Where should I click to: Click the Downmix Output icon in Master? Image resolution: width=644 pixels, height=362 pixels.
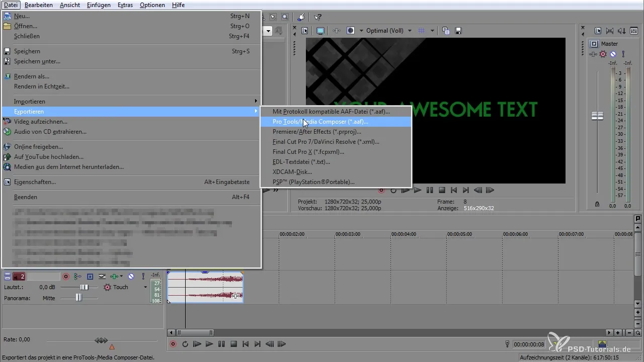coord(610,31)
